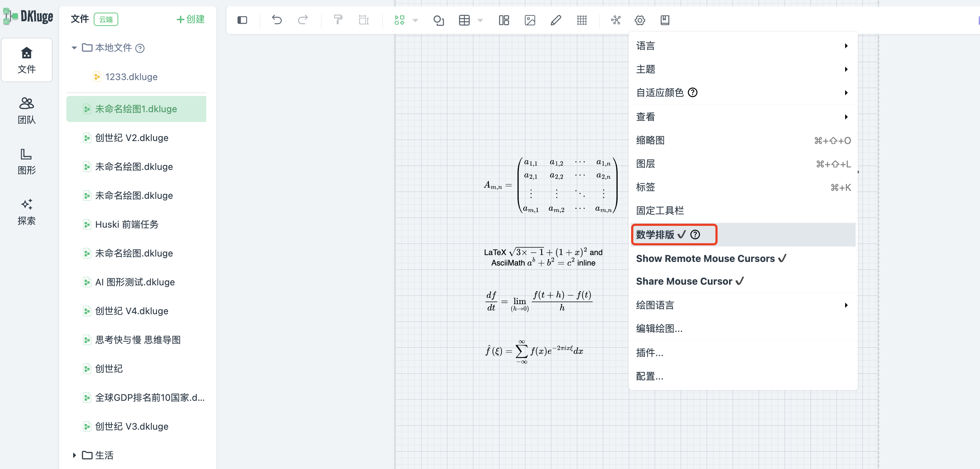Open the shapes insert icon
980x469 pixels.
pos(439,20)
